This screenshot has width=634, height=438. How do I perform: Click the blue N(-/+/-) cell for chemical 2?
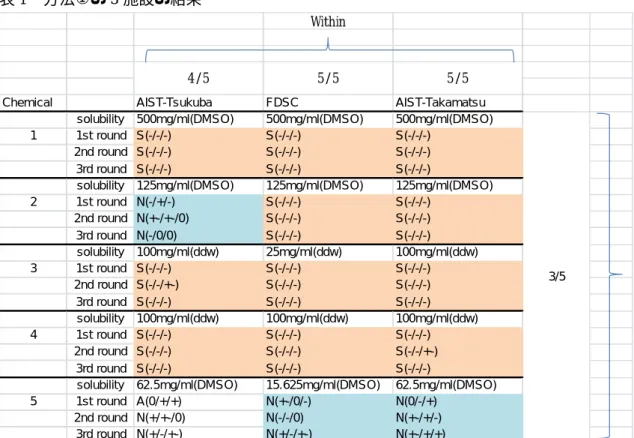[x=198, y=202]
